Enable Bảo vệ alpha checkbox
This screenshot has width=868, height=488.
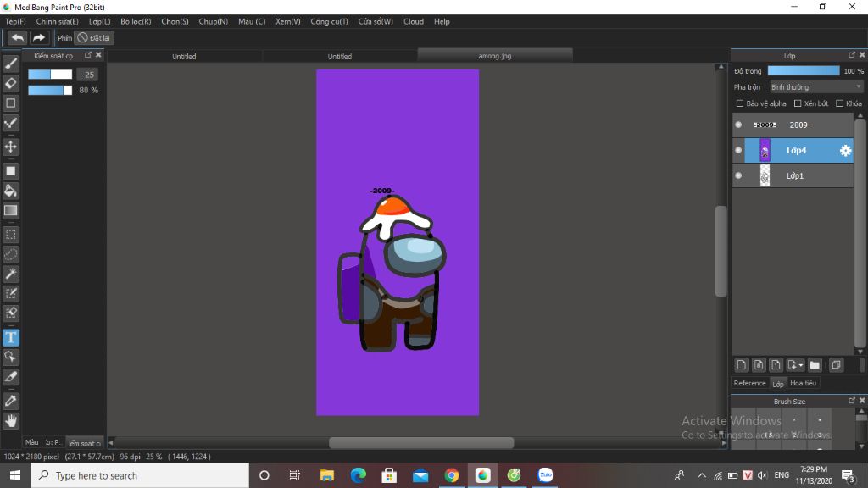pos(740,103)
